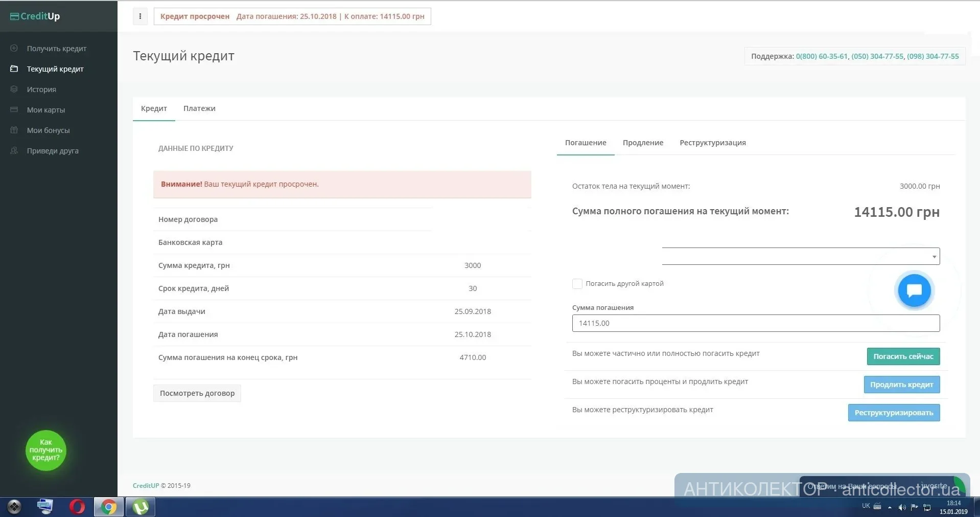
Task: Switch to the Продление tab
Action: coord(643,143)
